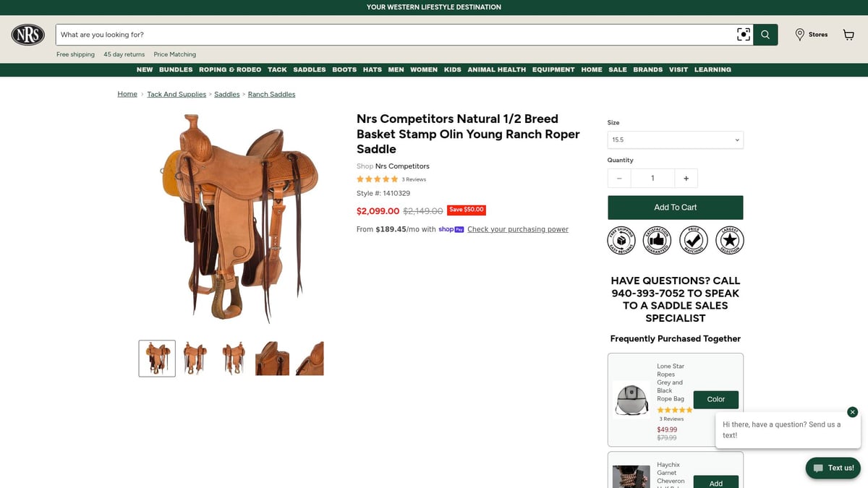The image size is (868, 488).
Task: Select the second saddle thumbnail
Action: pos(195,359)
